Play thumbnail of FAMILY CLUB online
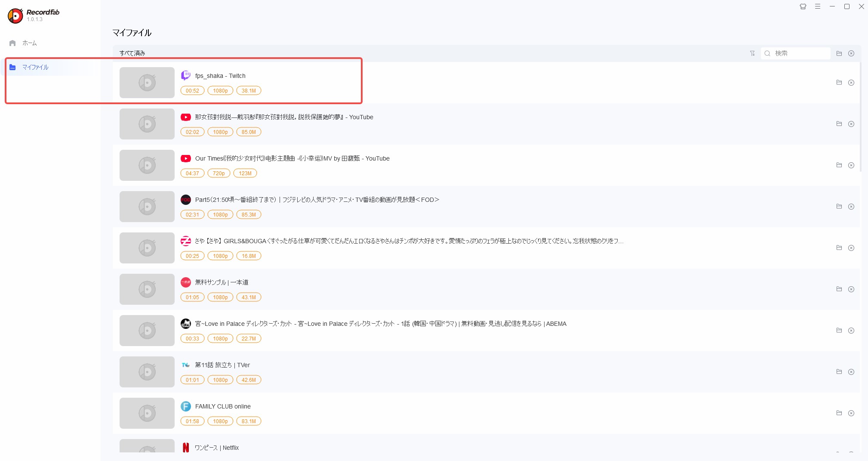The width and height of the screenshot is (868, 461). pos(147,413)
